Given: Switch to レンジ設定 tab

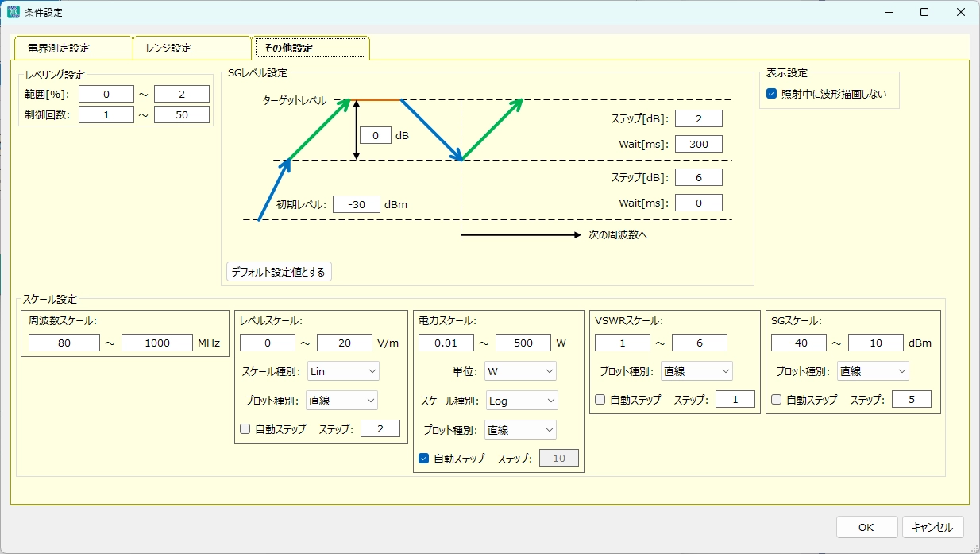Looking at the screenshot, I should coord(191,48).
